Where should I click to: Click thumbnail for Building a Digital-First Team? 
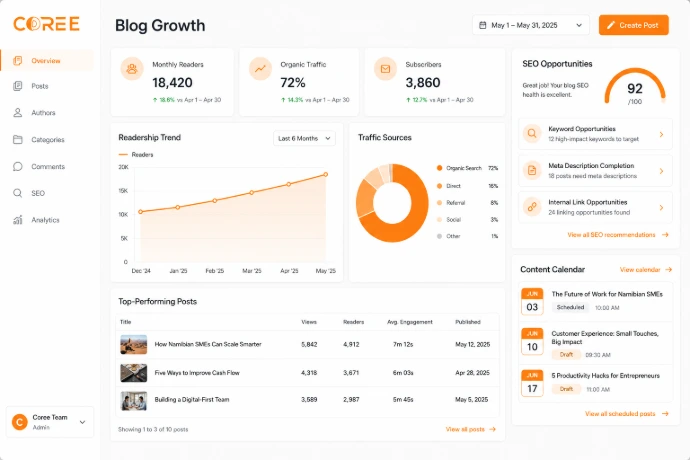[133, 400]
